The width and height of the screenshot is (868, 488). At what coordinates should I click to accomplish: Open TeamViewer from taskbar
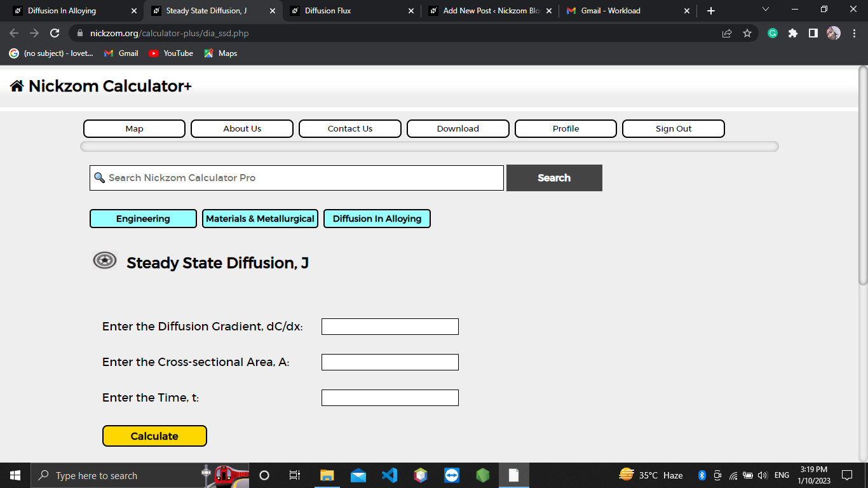(452, 475)
